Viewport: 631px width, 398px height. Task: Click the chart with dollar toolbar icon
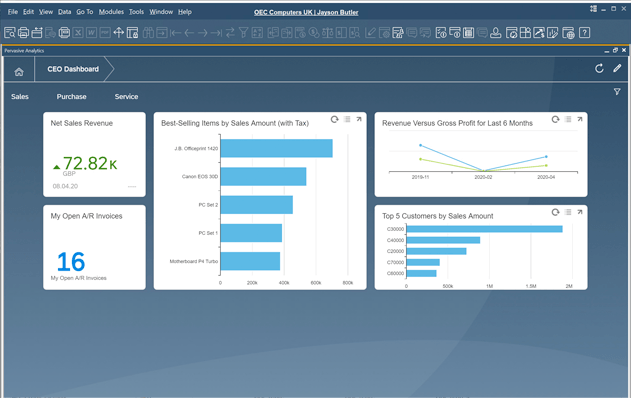pyautogui.click(x=539, y=33)
